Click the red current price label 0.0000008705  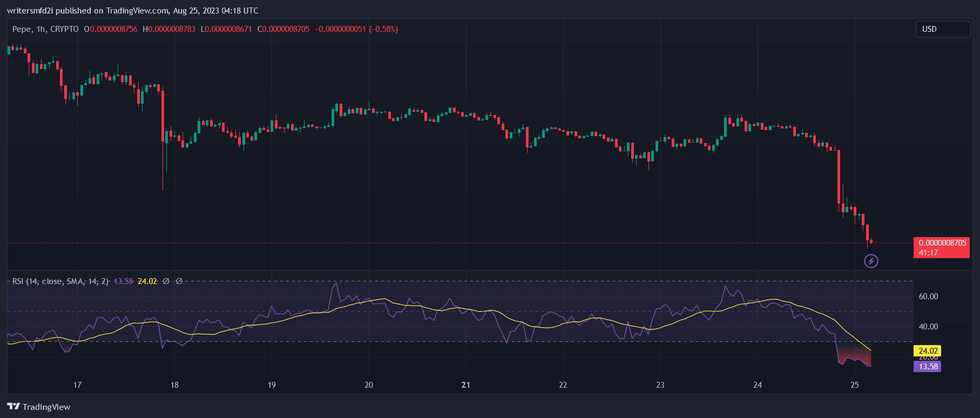point(942,243)
